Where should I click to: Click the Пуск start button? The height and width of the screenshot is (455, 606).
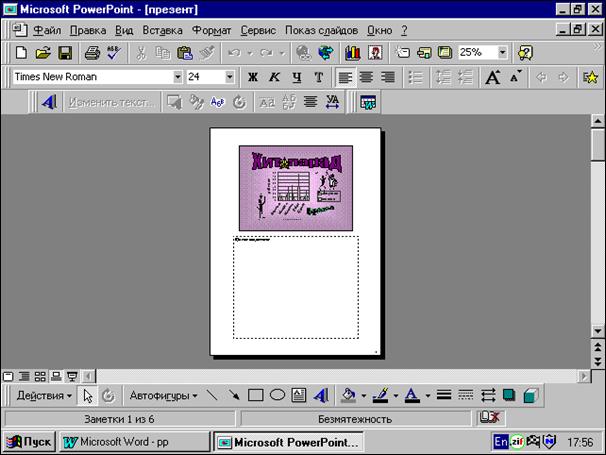coord(29,441)
